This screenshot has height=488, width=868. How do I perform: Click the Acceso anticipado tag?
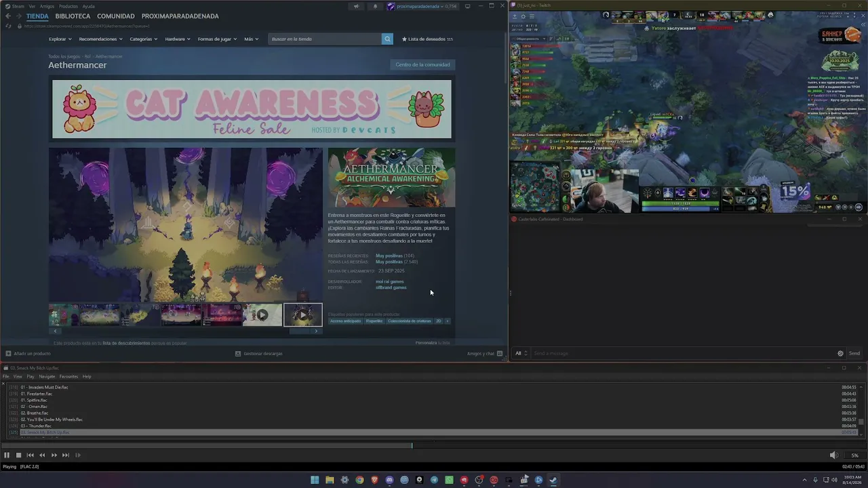[346, 321]
